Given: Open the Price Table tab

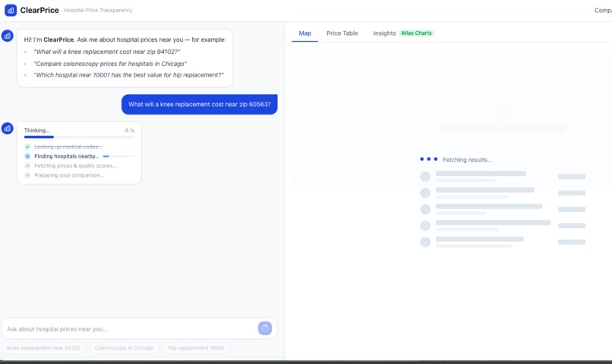Looking at the screenshot, I should tap(342, 33).
